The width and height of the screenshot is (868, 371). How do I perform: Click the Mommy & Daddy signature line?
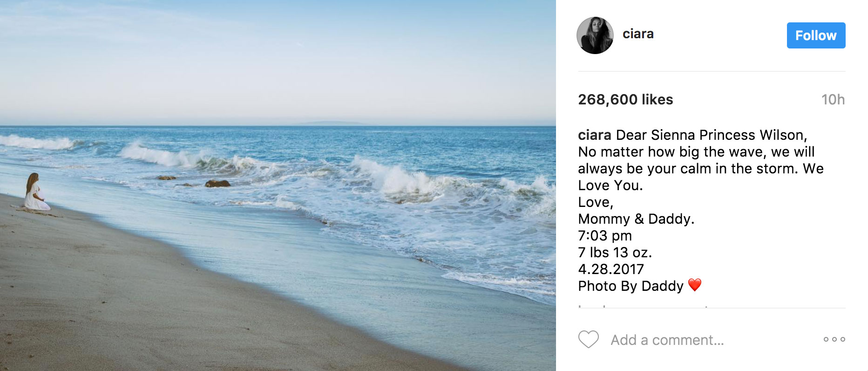click(x=636, y=219)
